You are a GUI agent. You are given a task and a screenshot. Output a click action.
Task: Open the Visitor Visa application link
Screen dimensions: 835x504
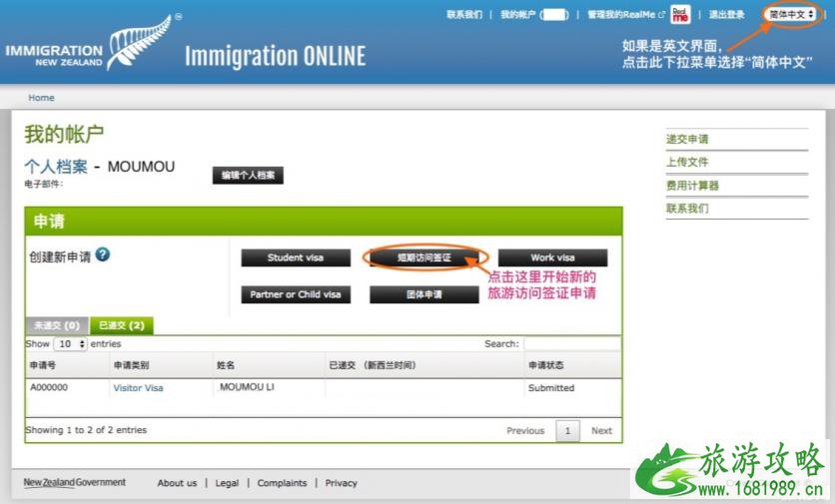(x=138, y=388)
